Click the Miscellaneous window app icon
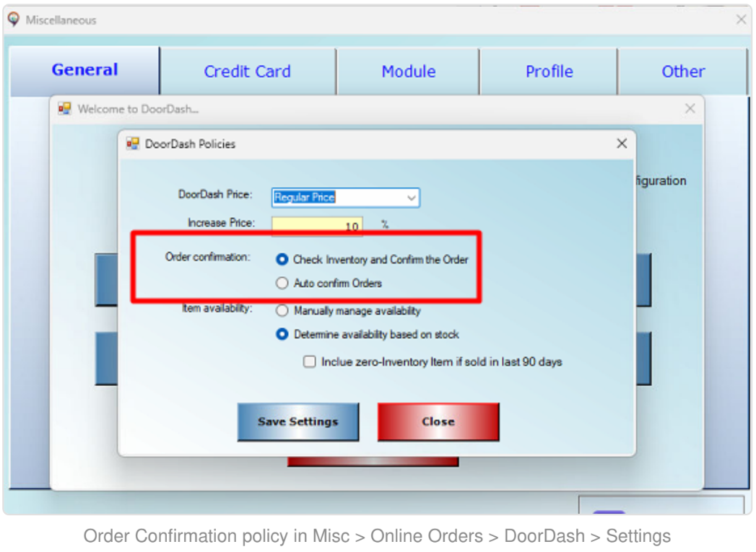 14,19
